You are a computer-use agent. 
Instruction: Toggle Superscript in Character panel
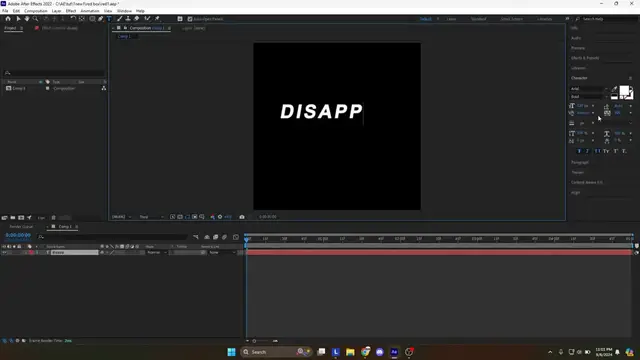pos(616,151)
